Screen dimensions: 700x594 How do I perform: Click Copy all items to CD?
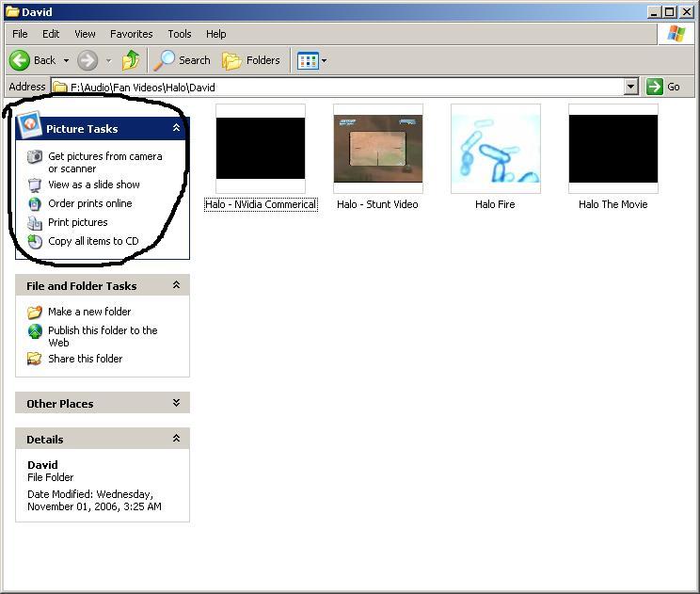[93, 241]
